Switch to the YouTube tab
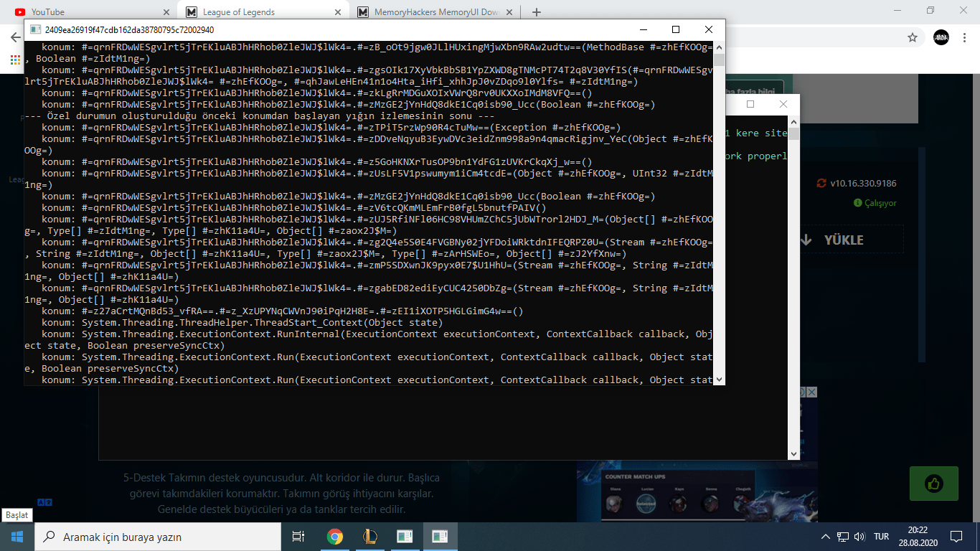980x551 pixels. click(x=90, y=11)
